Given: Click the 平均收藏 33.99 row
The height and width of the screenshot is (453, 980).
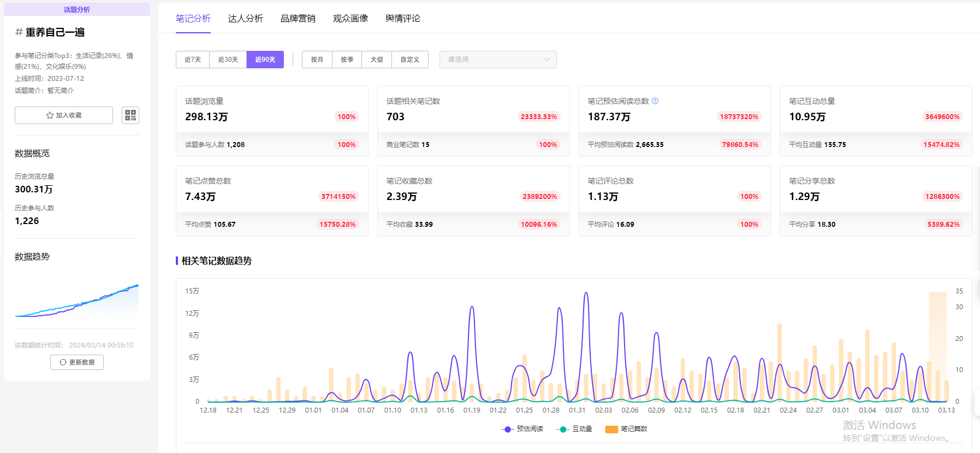Looking at the screenshot, I should pos(473,225).
